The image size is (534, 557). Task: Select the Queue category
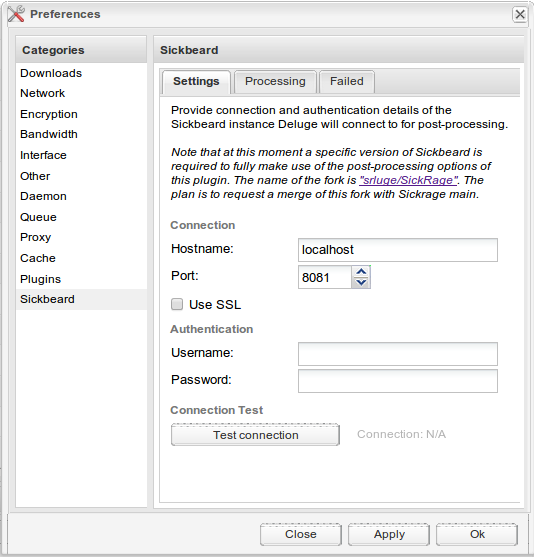(81, 217)
